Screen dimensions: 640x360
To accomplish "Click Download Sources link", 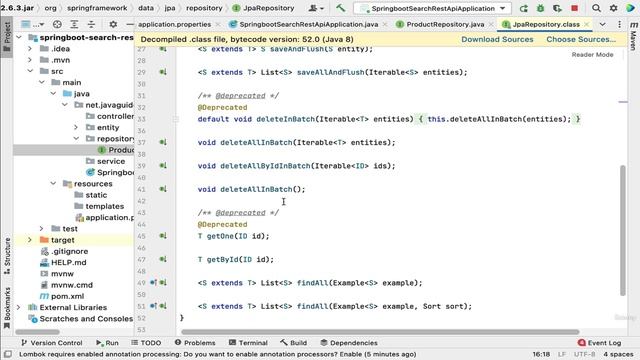I will point(497,40).
